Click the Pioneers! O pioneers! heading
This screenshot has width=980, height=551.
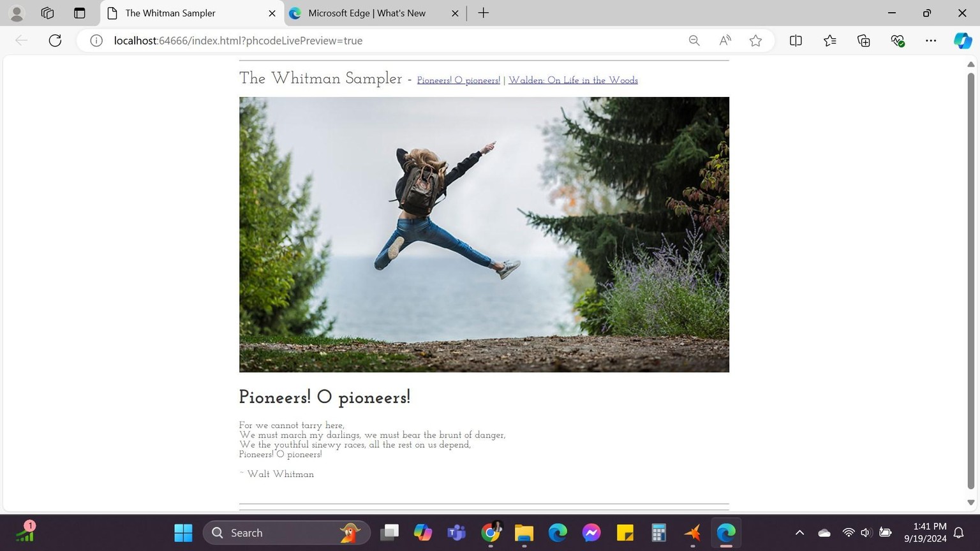tap(325, 397)
